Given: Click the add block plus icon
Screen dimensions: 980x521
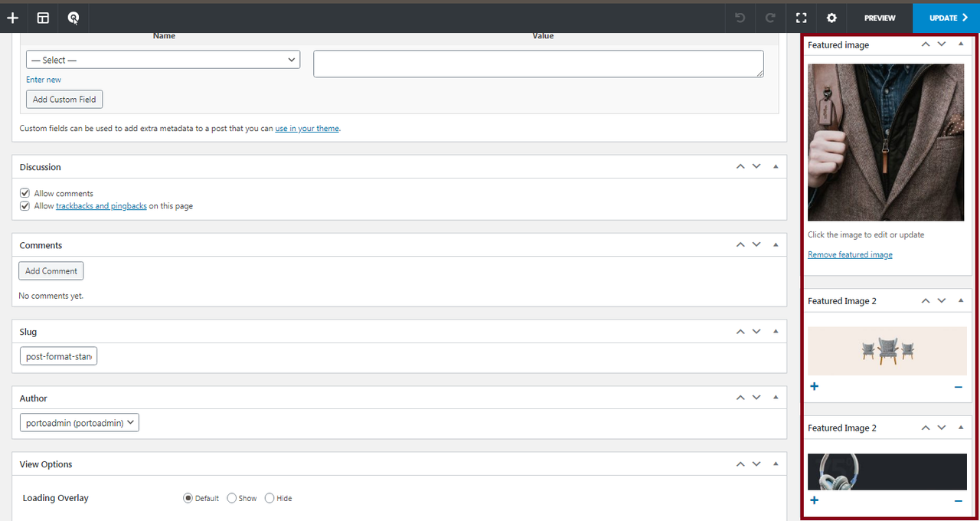Looking at the screenshot, I should [12, 18].
